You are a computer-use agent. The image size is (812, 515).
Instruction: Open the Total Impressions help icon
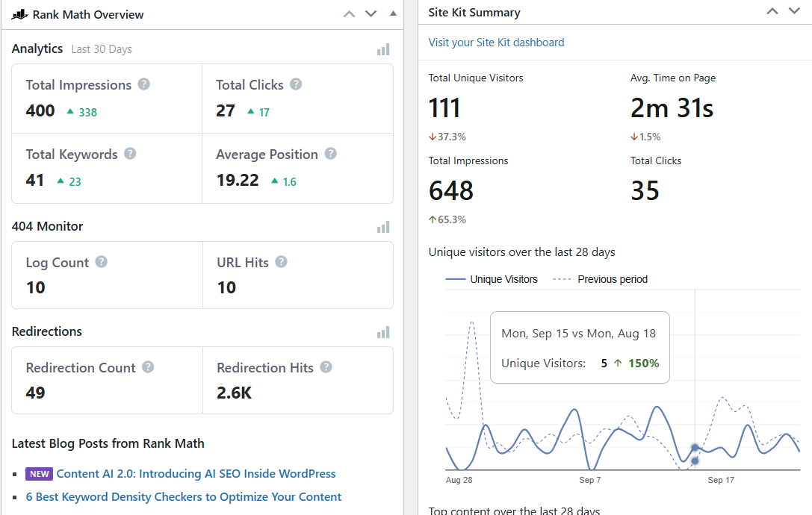[x=143, y=84]
